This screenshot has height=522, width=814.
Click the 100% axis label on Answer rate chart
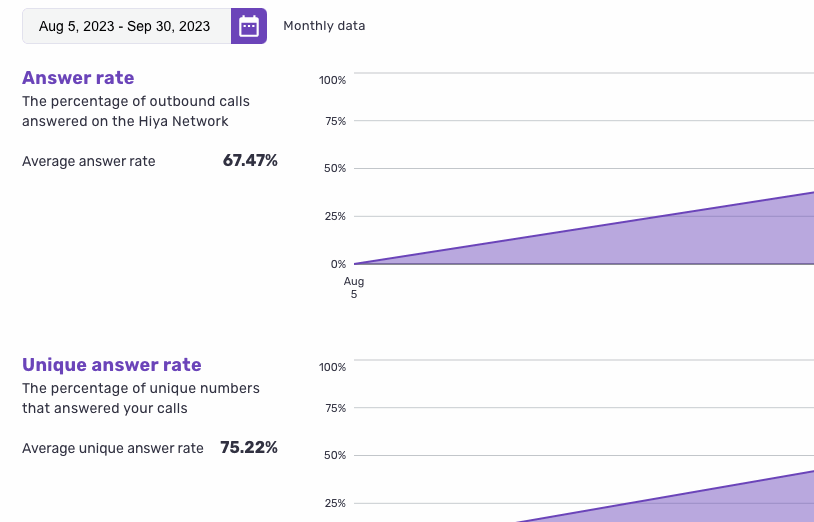pyautogui.click(x=332, y=80)
